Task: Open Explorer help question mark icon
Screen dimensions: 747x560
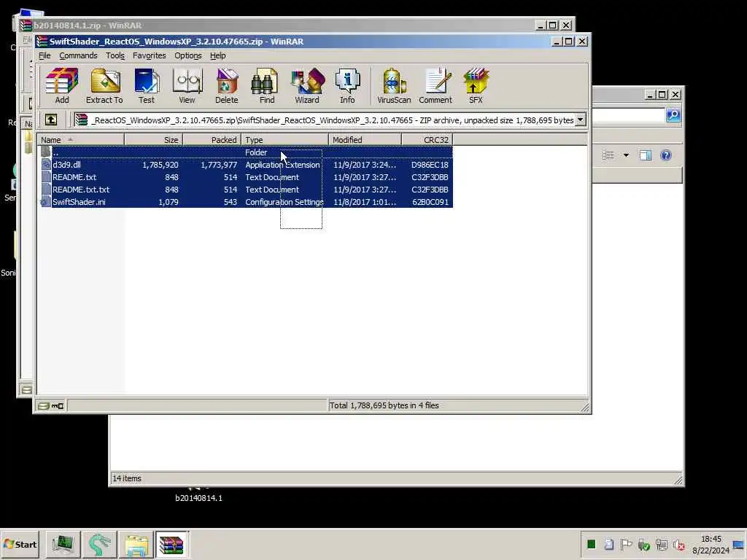Action: click(x=666, y=155)
